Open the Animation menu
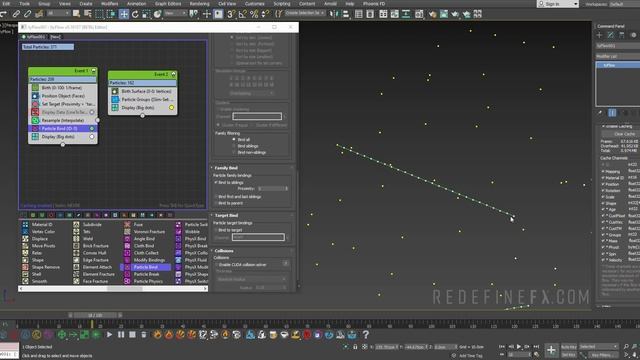This screenshot has height=360, width=640. click(x=136, y=4)
